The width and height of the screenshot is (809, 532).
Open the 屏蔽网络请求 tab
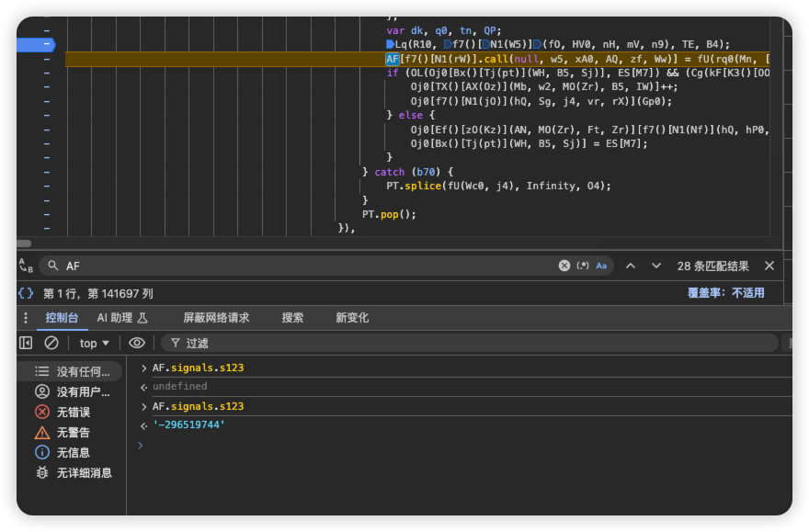[216, 318]
